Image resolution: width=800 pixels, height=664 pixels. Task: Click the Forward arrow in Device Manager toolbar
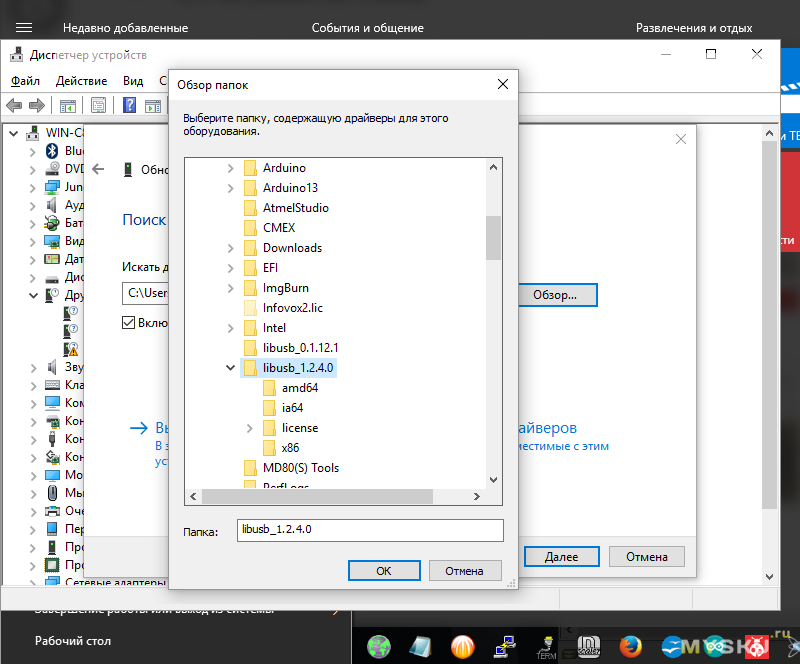(x=37, y=106)
